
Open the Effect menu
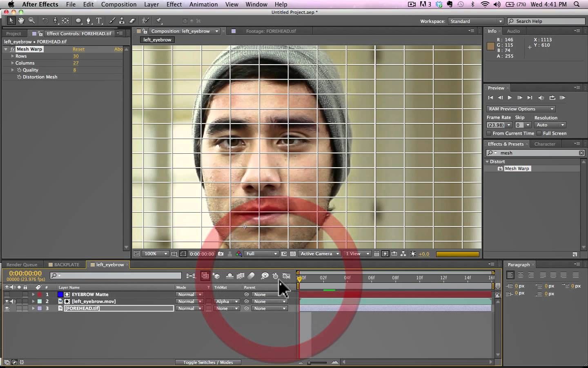coord(174,4)
